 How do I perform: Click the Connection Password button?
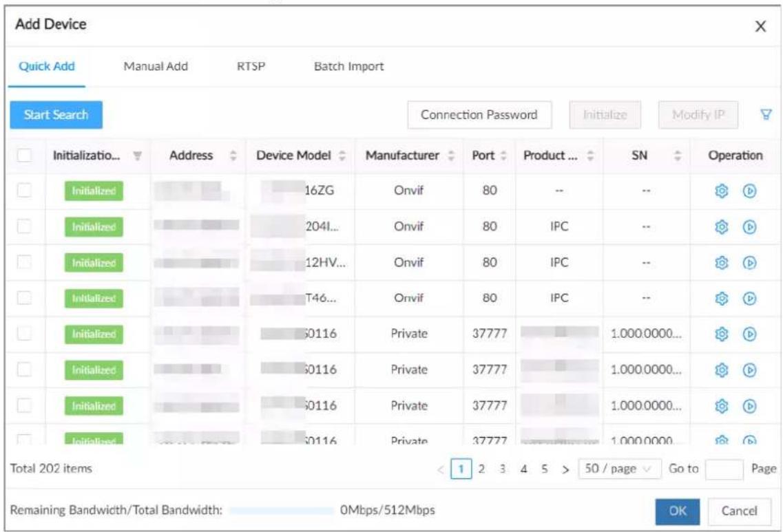(479, 115)
